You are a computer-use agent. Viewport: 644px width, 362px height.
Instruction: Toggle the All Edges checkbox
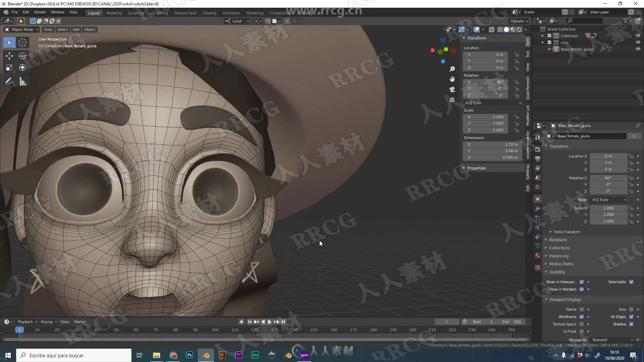click(x=631, y=317)
